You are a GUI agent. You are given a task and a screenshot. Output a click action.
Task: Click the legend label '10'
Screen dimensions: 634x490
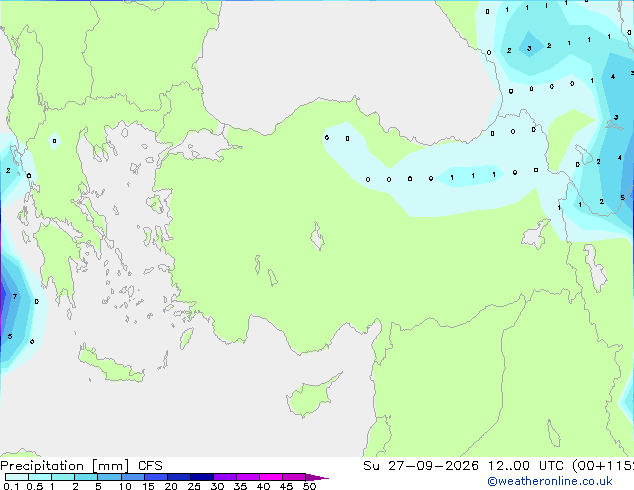(x=125, y=486)
